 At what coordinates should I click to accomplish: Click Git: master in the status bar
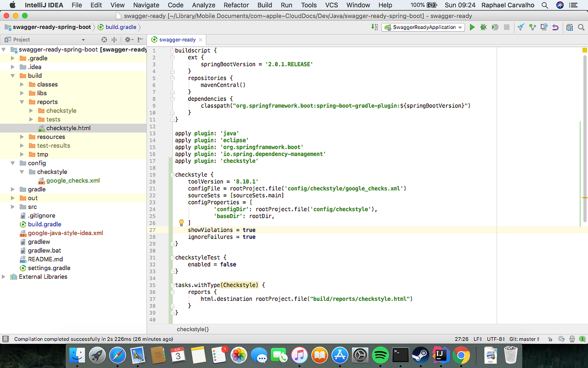click(524, 339)
